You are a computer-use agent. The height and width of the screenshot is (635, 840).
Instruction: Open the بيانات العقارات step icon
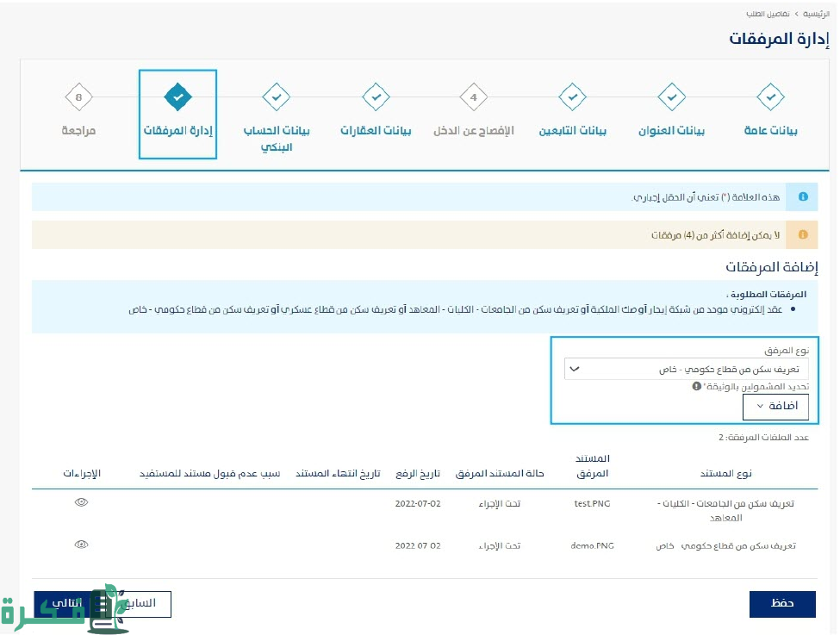tap(376, 97)
